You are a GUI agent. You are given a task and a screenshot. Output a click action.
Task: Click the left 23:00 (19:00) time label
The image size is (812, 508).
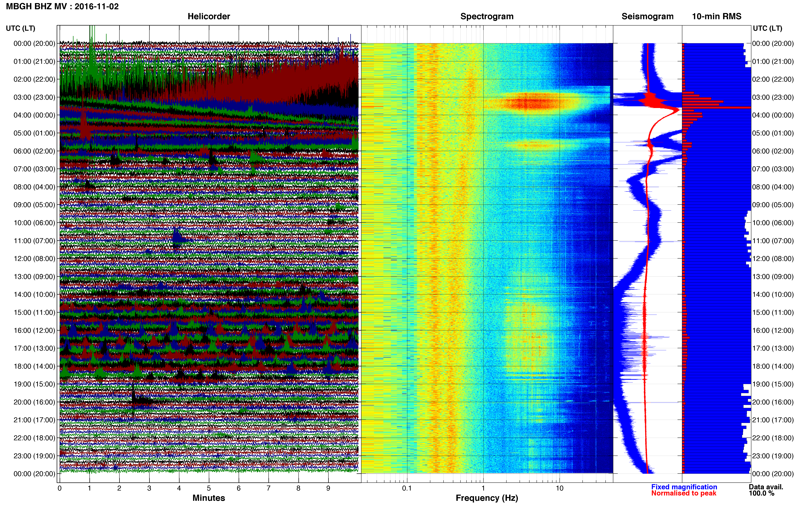[34, 456]
